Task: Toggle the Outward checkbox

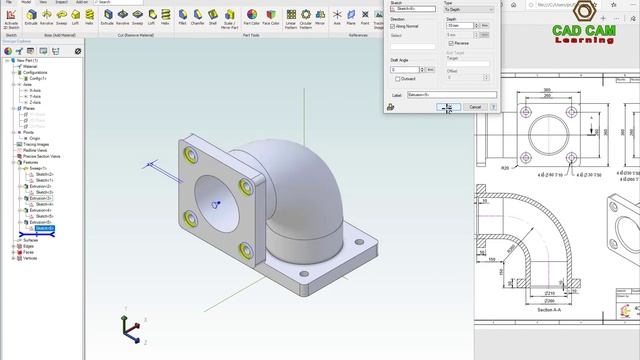Action: [398, 79]
